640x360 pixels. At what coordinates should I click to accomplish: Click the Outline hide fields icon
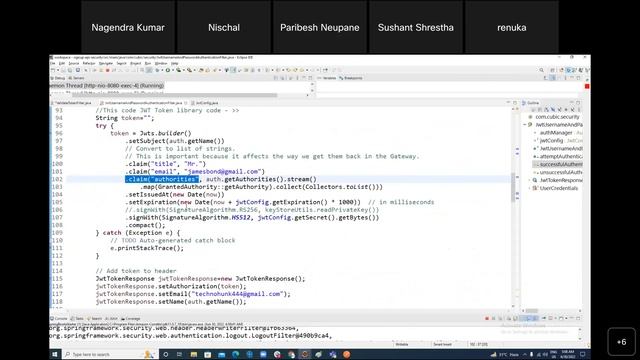[553, 109]
